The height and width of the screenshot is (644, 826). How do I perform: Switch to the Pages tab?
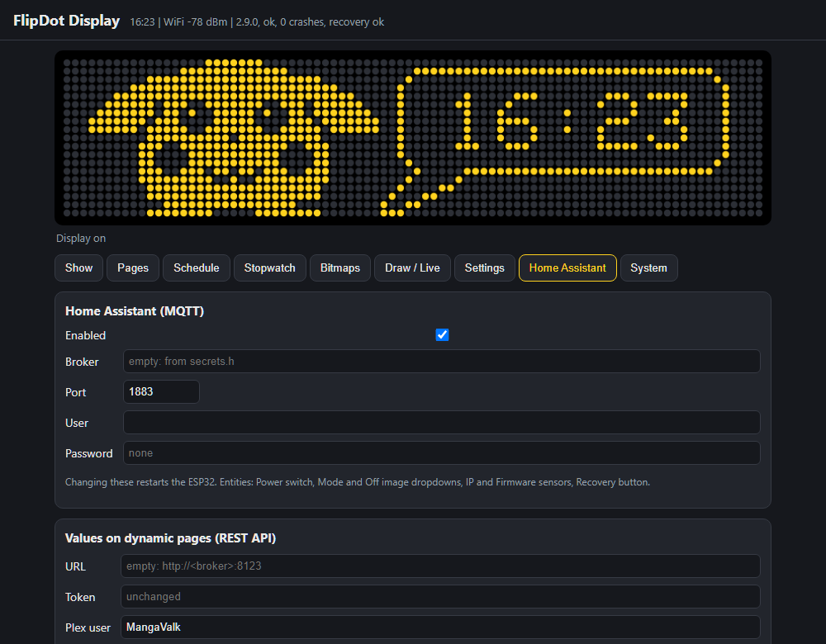click(133, 268)
